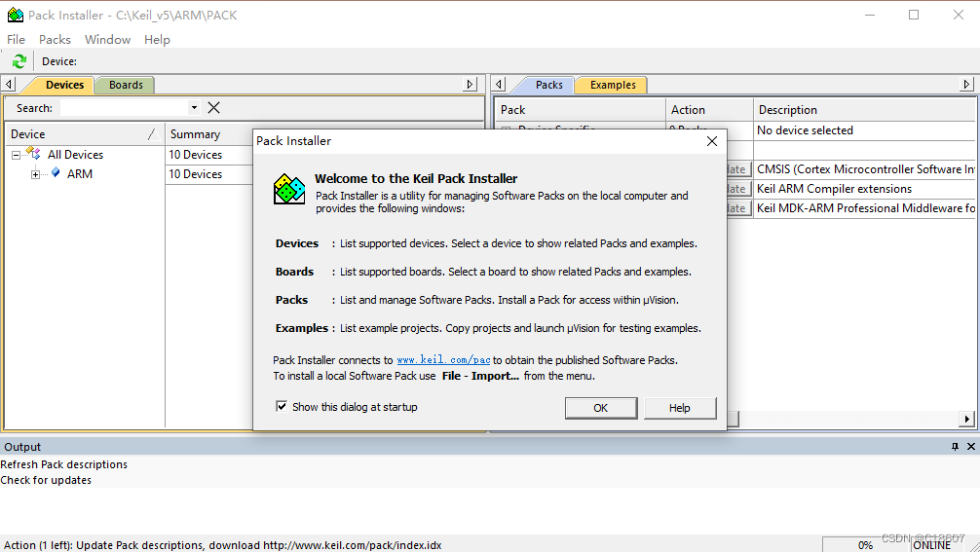Click right arrow of packs horizontal scrollbar

[x=967, y=419]
